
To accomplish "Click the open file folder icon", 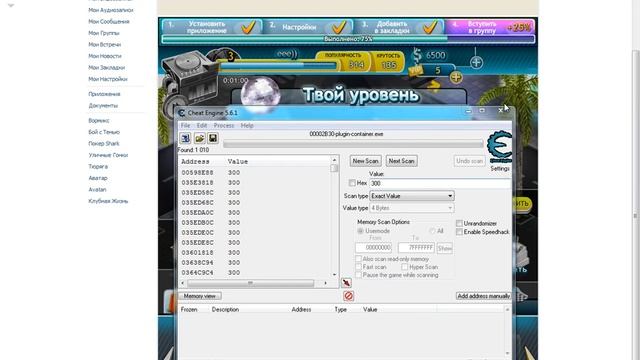I will [x=200, y=138].
